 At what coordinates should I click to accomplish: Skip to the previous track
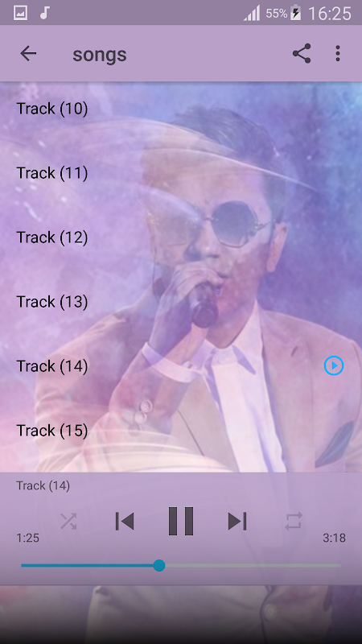(x=125, y=521)
